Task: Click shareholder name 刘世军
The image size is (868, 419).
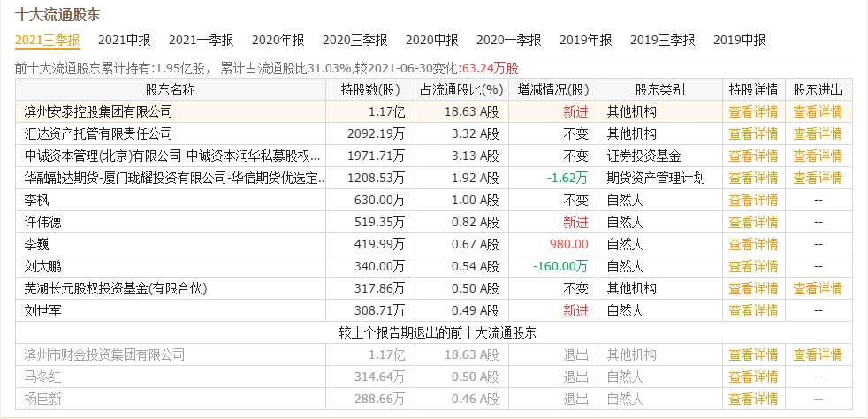Action: click(x=42, y=310)
